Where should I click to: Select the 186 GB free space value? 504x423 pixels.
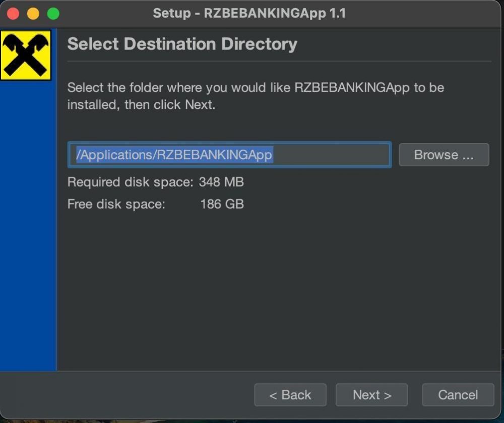pyautogui.click(x=222, y=204)
